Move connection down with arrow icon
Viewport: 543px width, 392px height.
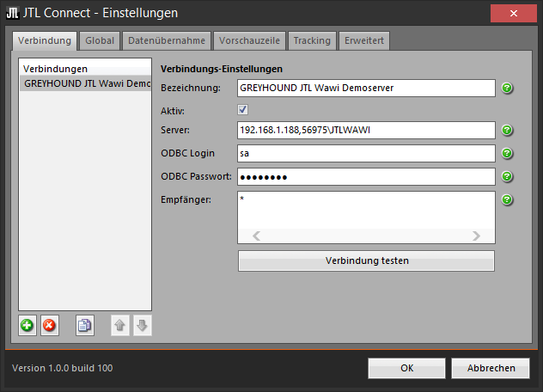[x=143, y=326]
